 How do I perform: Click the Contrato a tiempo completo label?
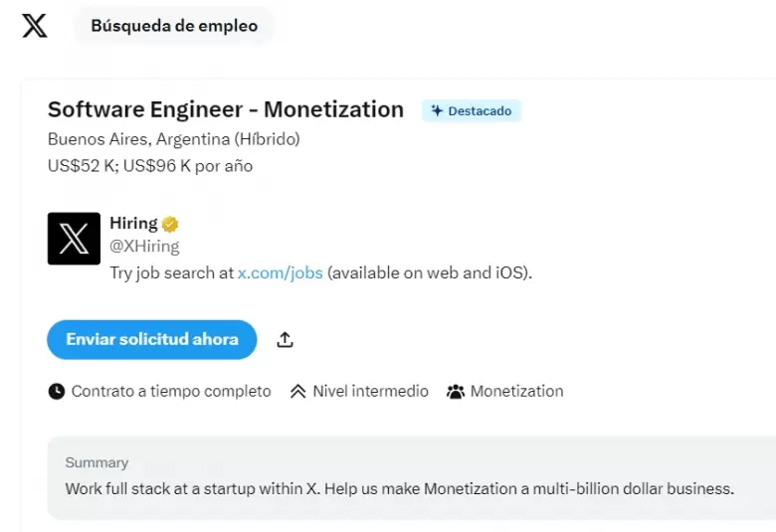[x=171, y=392]
